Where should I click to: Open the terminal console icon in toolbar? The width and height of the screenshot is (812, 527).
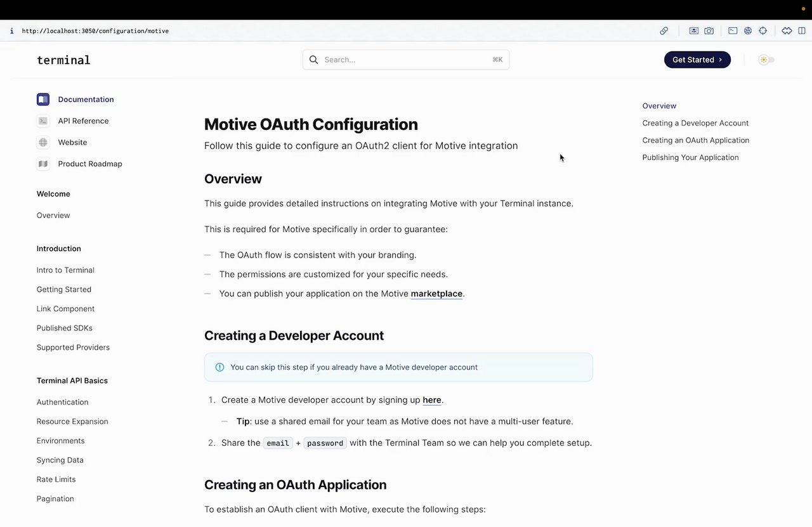coord(733,30)
